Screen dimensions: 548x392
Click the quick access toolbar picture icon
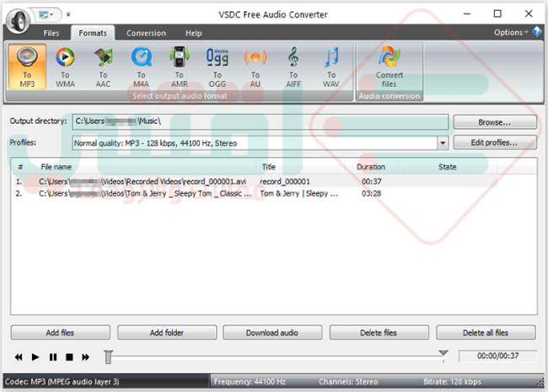coord(44,14)
